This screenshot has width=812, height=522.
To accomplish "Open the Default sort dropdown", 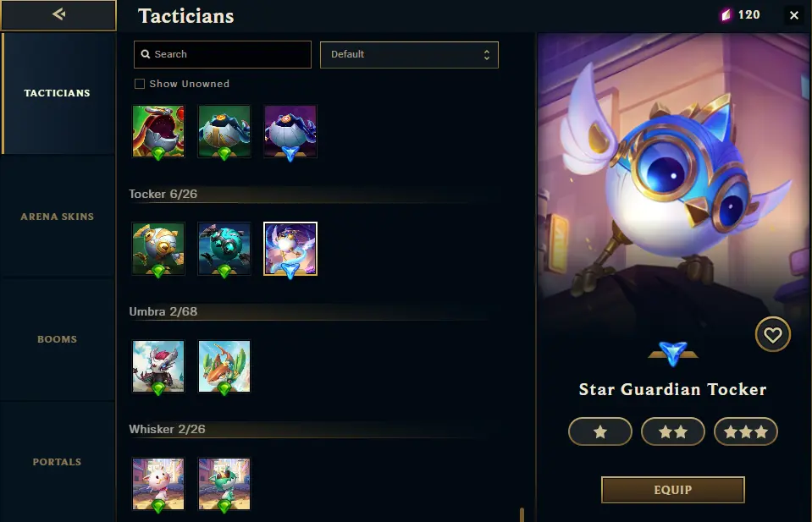I will 409,55.
